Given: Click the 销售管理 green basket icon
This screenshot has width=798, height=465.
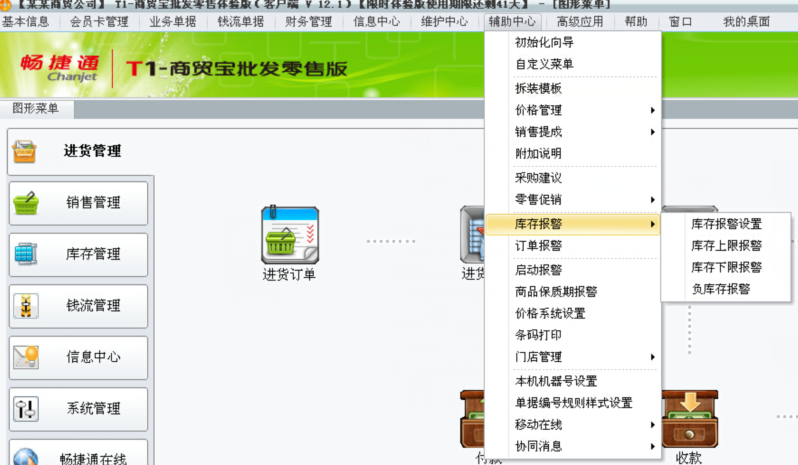Looking at the screenshot, I should click(26, 203).
